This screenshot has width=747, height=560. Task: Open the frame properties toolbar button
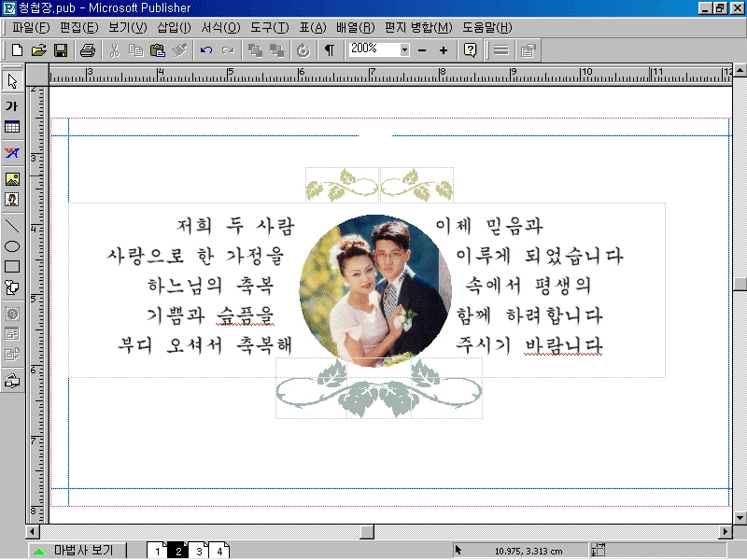click(528, 50)
